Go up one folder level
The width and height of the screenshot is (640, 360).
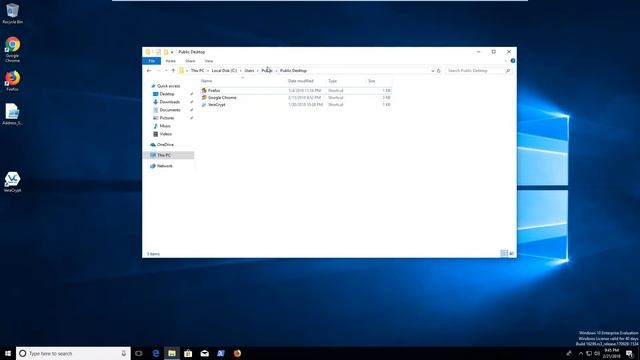(x=173, y=71)
